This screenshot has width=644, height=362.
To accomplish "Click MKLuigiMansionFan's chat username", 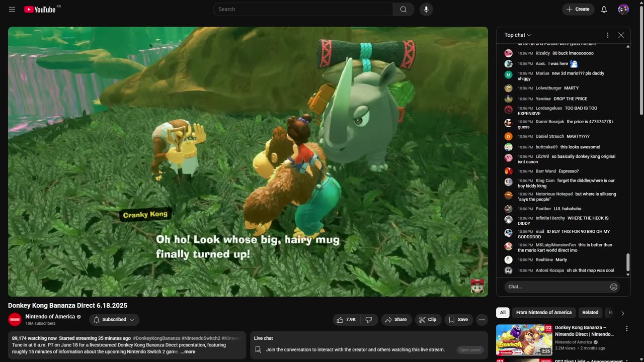I will (x=555, y=245).
